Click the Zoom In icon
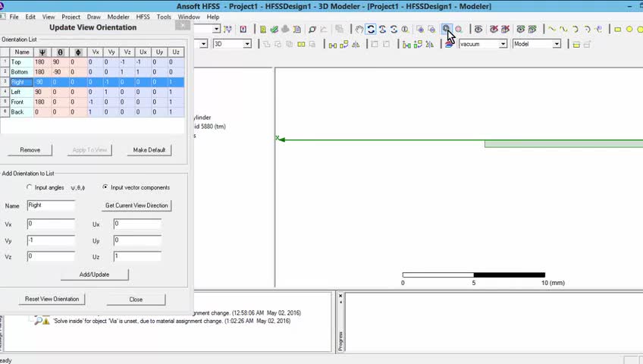The width and height of the screenshot is (643, 364). (x=420, y=30)
